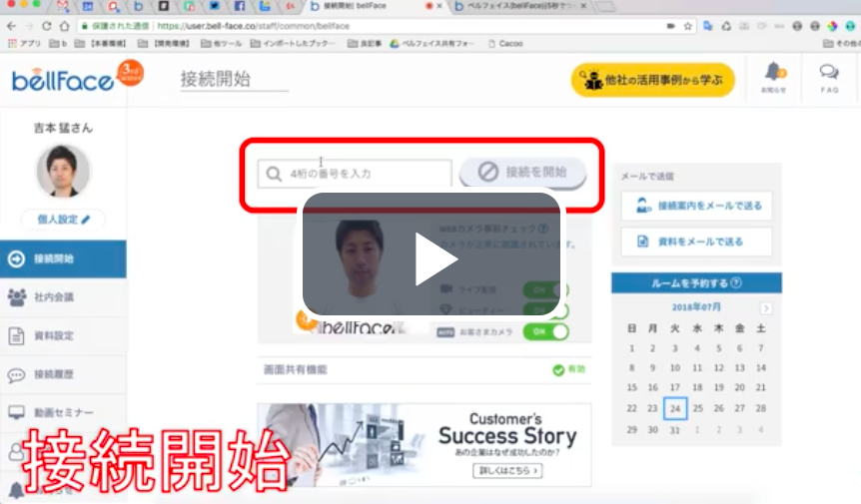
Task: Open a new browser tab
Action: [x=605, y=7]
